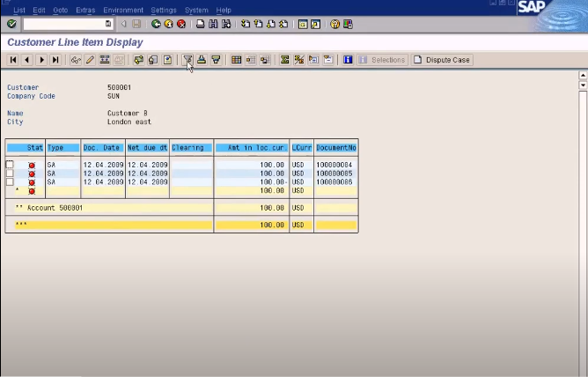Click the Change Layout grid icon
This screenshot has width=588, height=377.
point(236,60)
